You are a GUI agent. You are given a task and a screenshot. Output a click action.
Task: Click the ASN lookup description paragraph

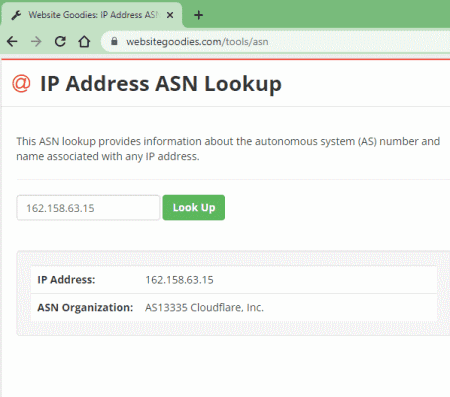[x=228, y=149]
